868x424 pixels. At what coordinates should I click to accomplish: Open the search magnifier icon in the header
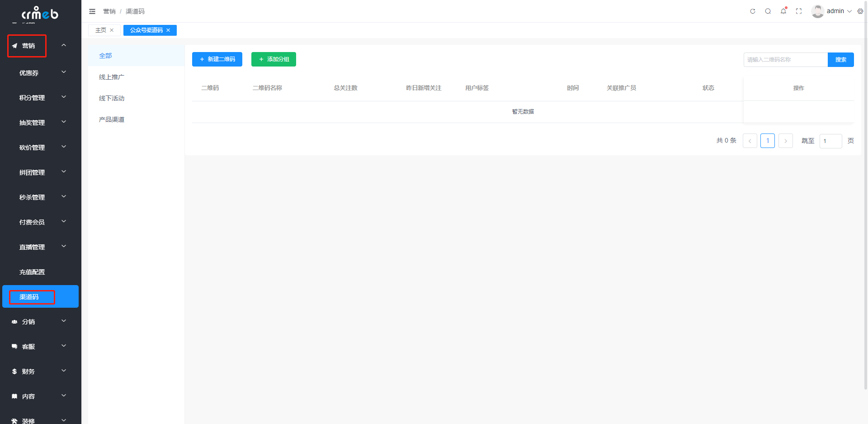(768, 11)
